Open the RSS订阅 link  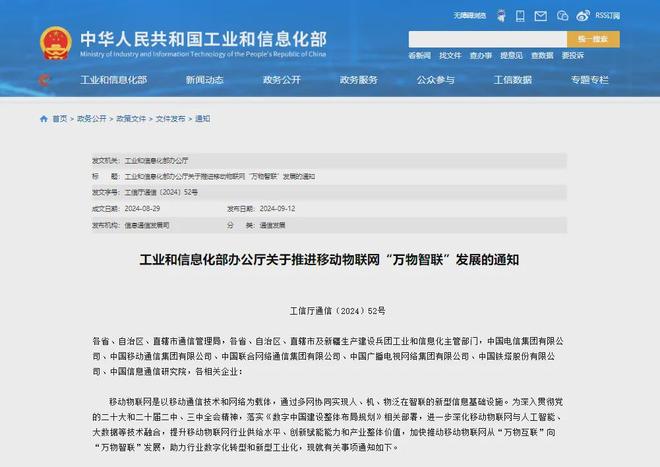click(607, 16)
